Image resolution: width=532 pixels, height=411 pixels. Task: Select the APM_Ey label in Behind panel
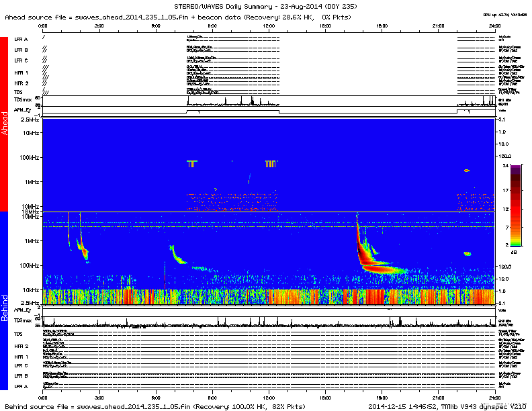22,310
